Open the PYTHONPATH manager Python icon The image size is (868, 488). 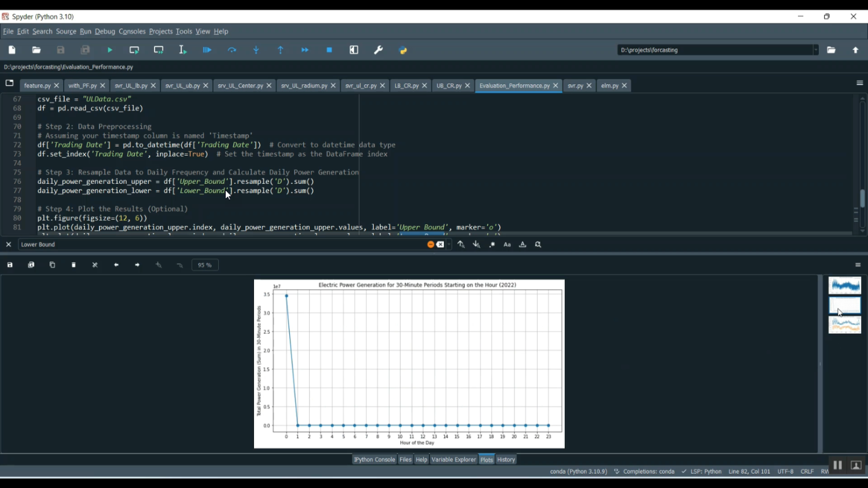[x=403, y=50]
